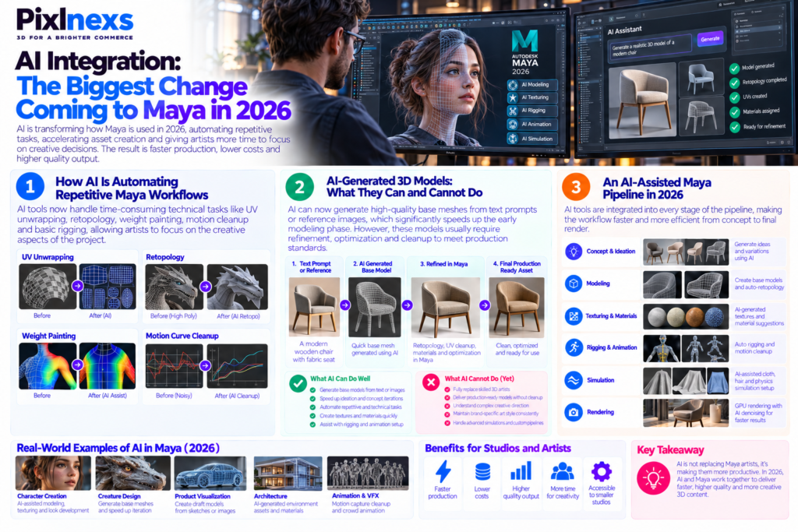Click the Ready for refinement green checkmark
798x532 pixels.
734,128
